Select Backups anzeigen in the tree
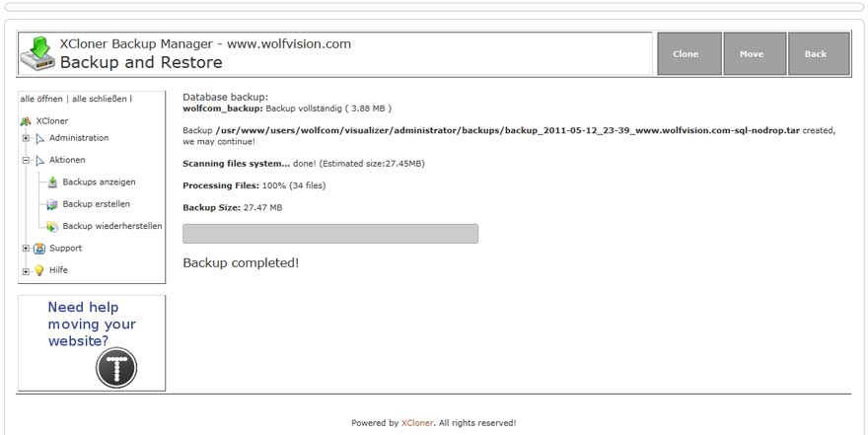 (x=99, y=182)
